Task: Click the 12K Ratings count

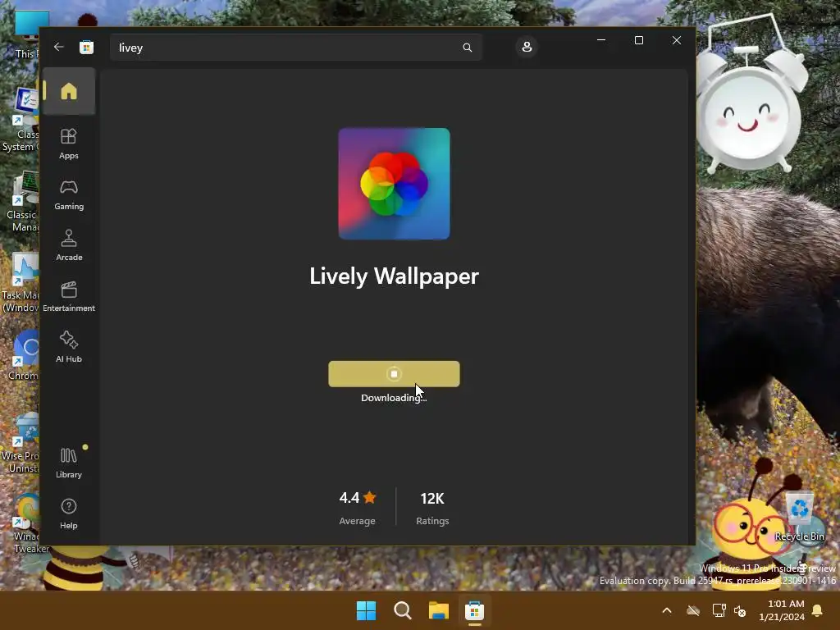Action: pos(432,507)
